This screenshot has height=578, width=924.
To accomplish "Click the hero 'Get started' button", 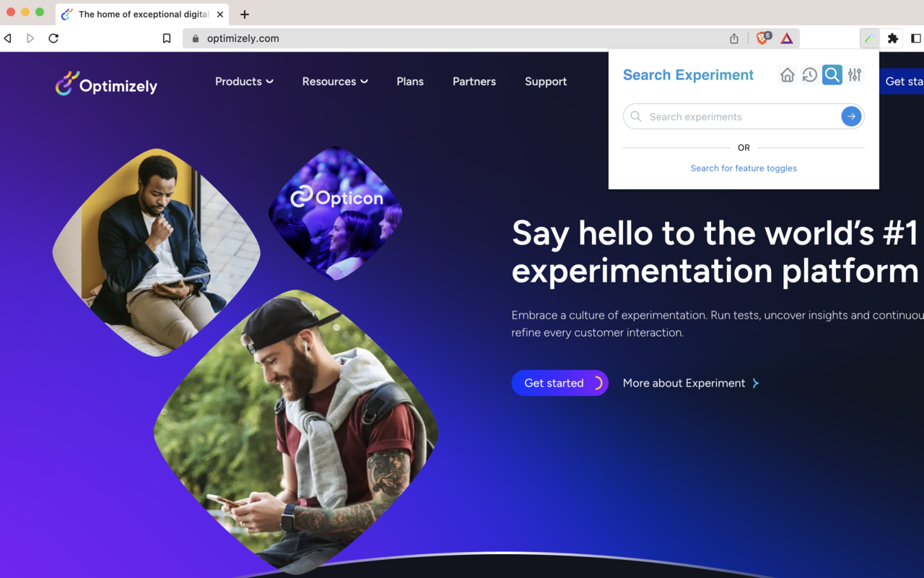I will pos(560,383).
